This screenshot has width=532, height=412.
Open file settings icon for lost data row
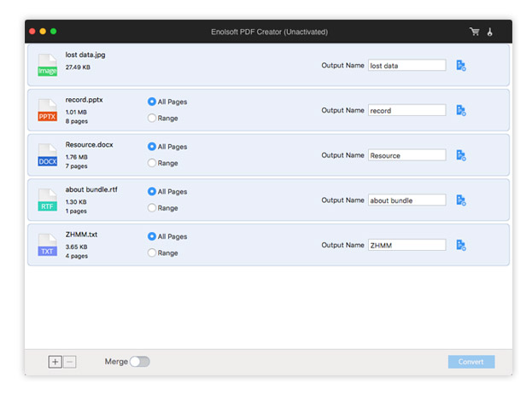click(461, 66)
